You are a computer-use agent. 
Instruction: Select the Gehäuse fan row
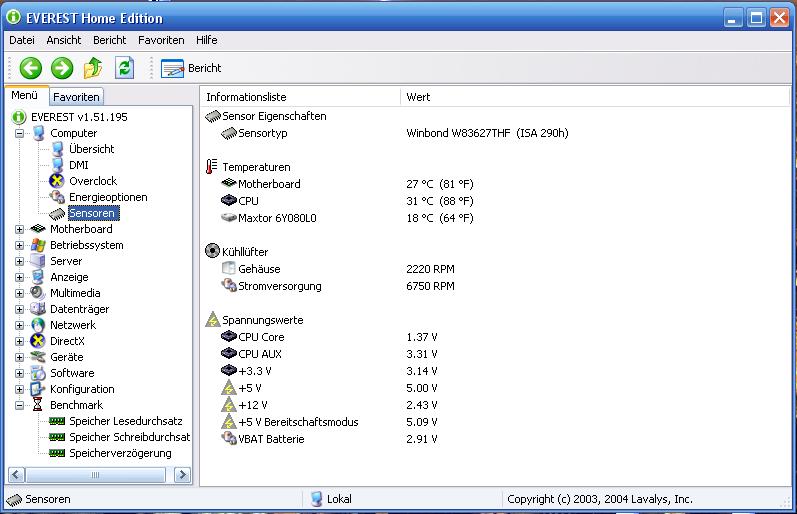(338, 269)
